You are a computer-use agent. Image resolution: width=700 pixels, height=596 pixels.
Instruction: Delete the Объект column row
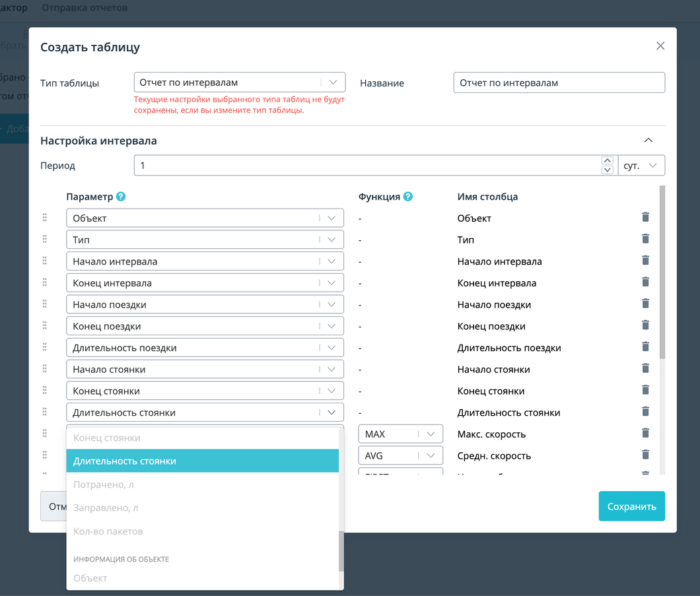click(645, 217)
